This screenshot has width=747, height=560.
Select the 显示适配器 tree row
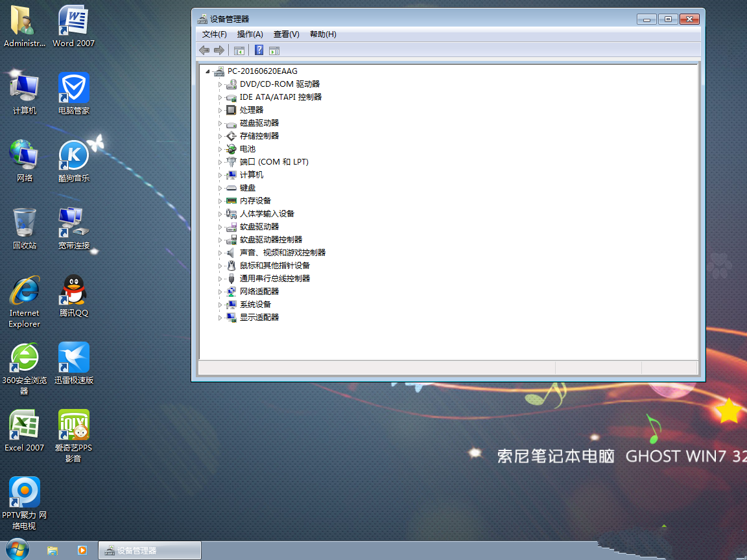tap(259, 317)
